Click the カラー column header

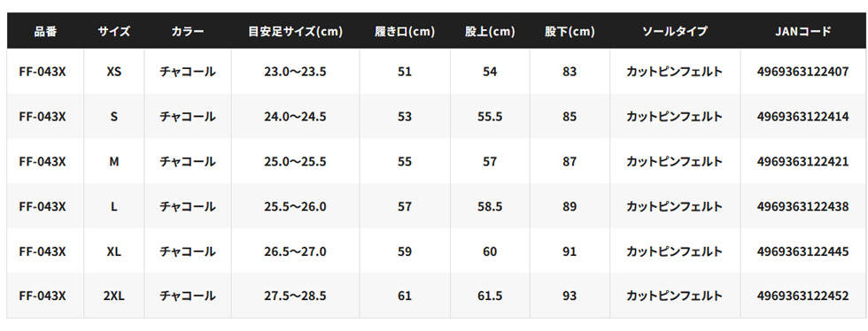[188, 32]
